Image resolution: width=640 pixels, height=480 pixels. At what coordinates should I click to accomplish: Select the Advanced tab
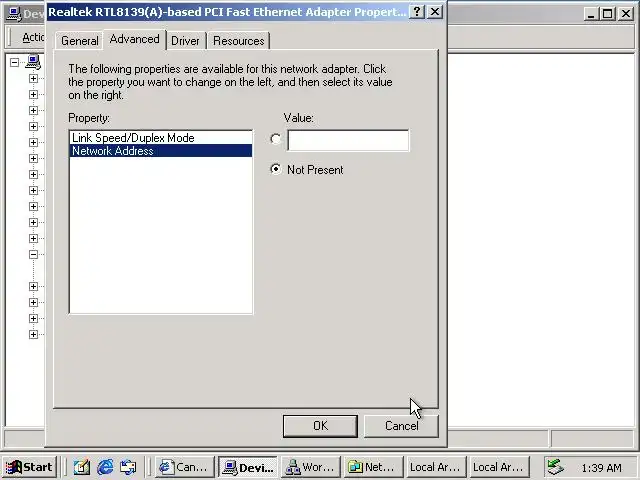(134, 39)
